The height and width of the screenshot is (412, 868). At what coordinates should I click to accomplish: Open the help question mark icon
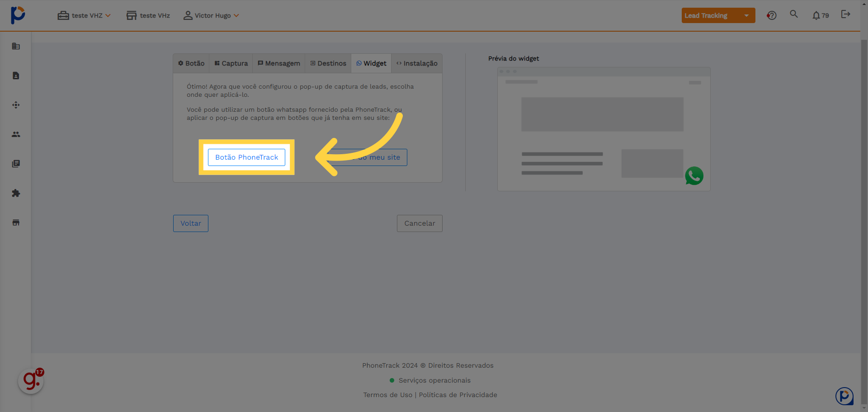pos(772,15)
